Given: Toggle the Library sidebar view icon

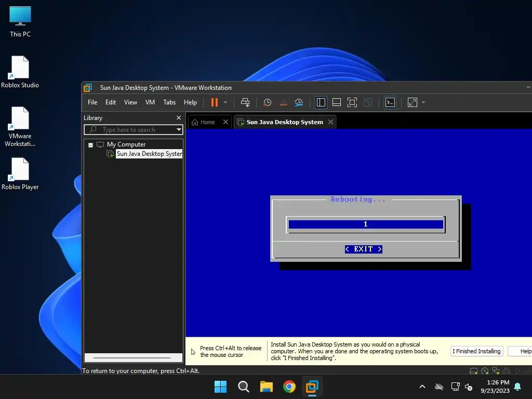Looking at the screenshot, I should [321, 102].
